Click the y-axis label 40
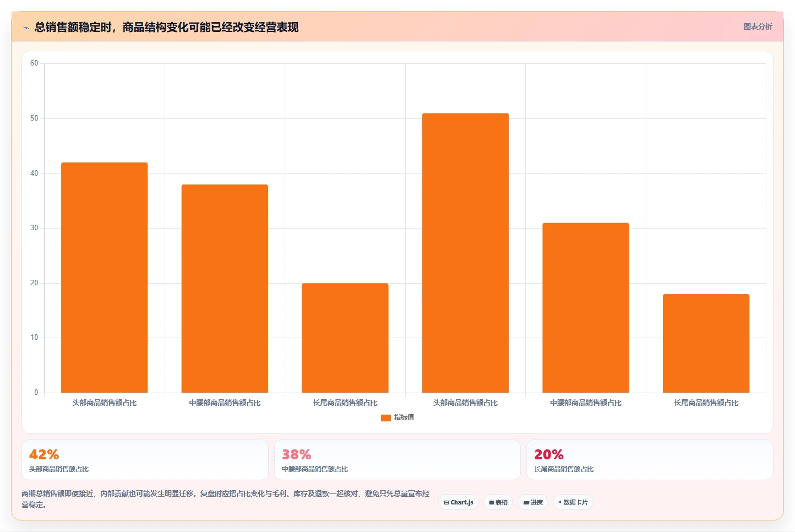This screenshot has height=532, width=795. pyautogui.click(x=34, y=173)
